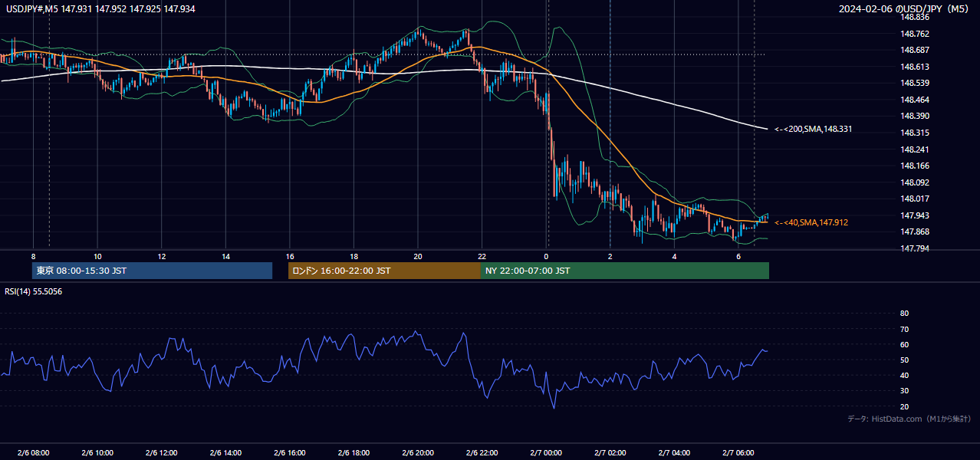Screen dimensions: 980x460
Task: Click price axis value 147.868
Action: [x=914, y=232]
